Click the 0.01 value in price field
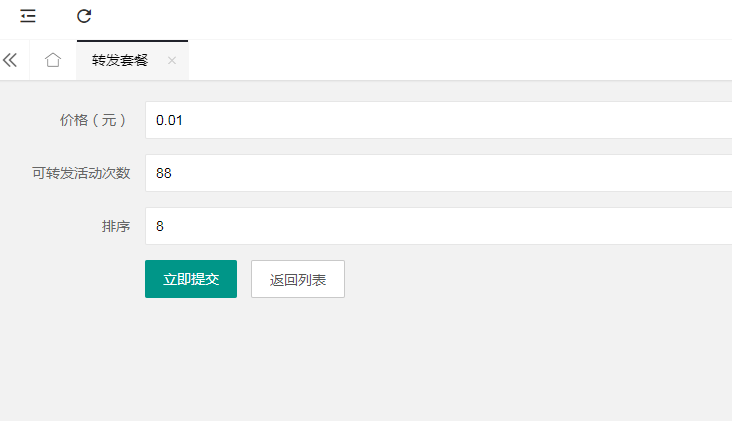Image resolution: width=732 pixels, height=421 pixels. 169,120
